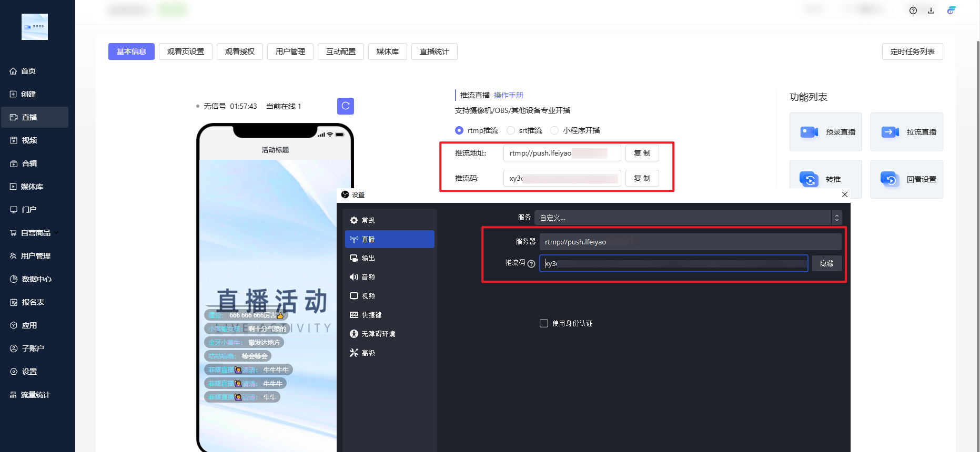Open the 拉流直播 function tile

tap(906, 132)
